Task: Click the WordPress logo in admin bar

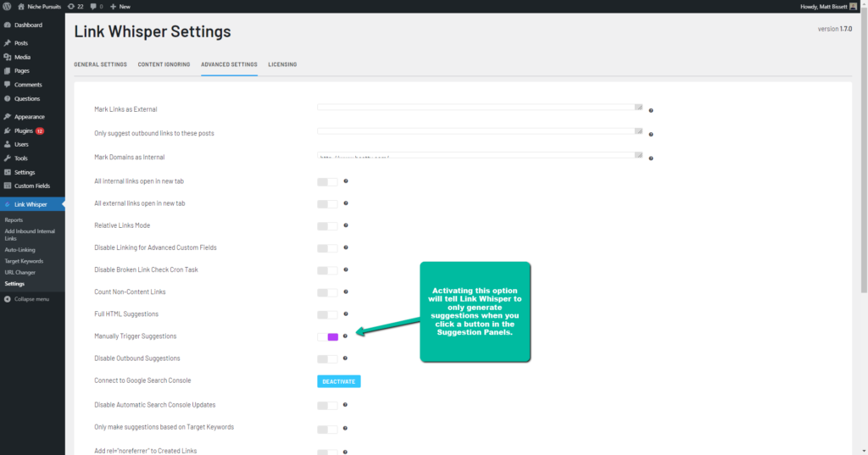Action: click(7, 7)
